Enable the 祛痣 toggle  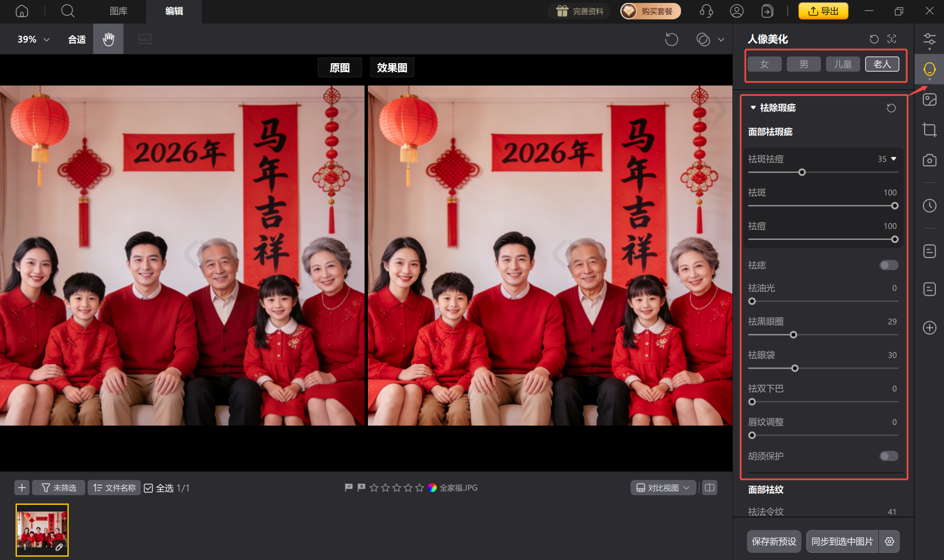888,265
